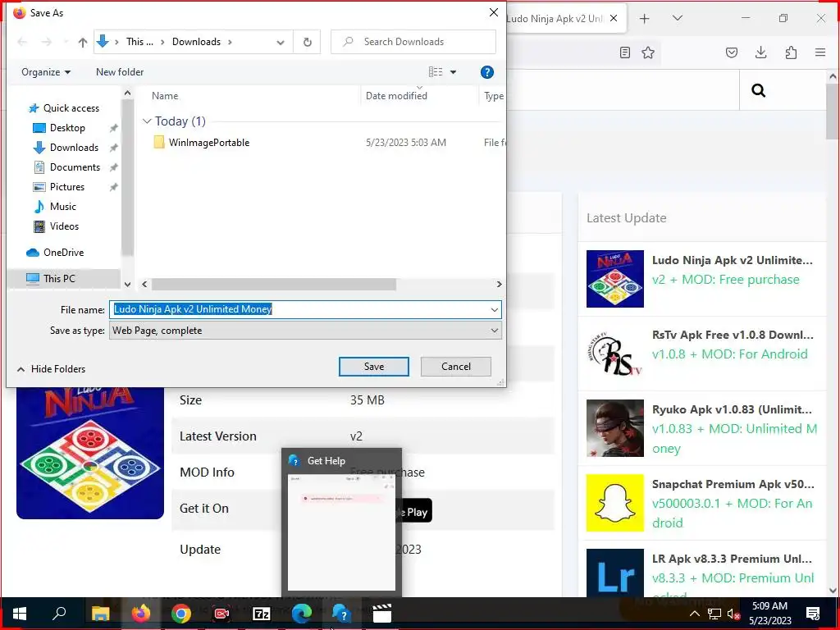This screenshot has height=630, width=840.
Task: Sort files by Date modified column
Action: click(396, 96)
